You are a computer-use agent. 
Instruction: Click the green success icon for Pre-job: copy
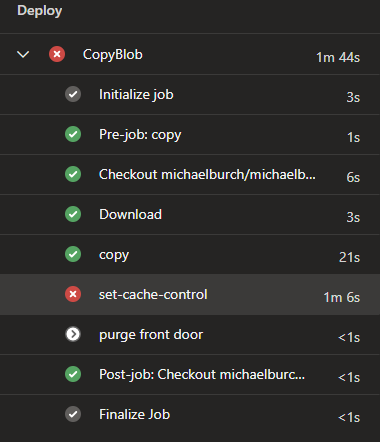[x=73, y=134]
